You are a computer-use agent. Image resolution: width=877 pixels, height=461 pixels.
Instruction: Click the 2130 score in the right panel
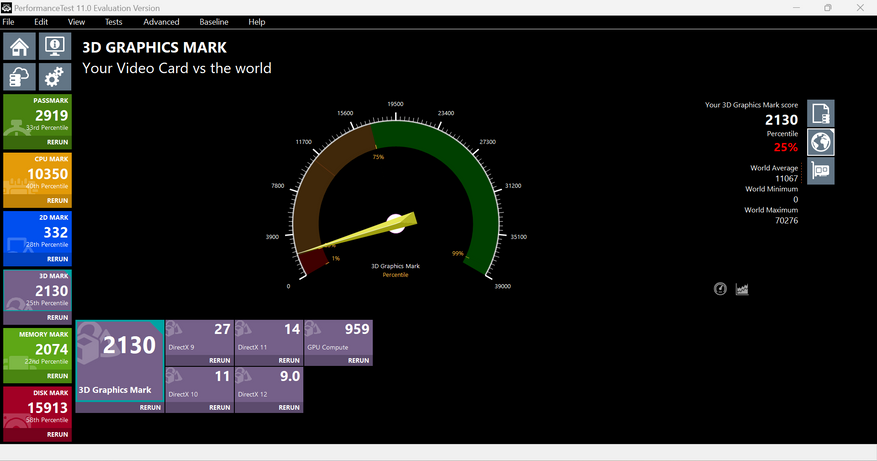point(781,120)
